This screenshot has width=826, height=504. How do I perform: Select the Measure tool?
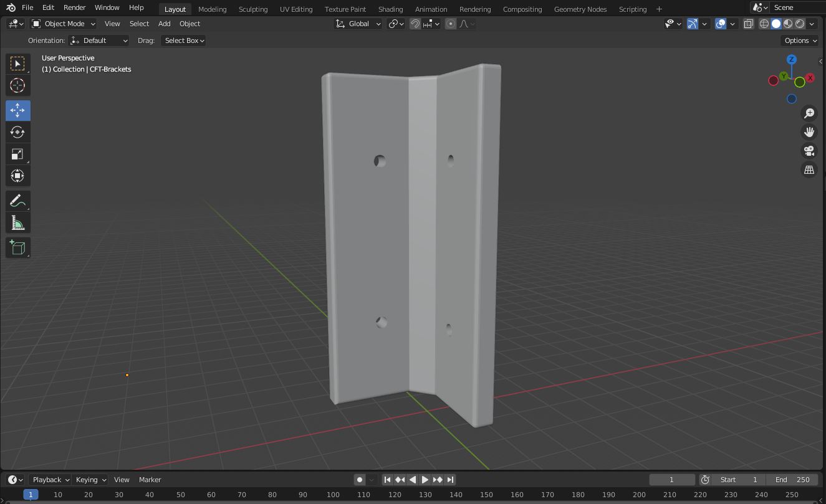click(x=17, y=222)
